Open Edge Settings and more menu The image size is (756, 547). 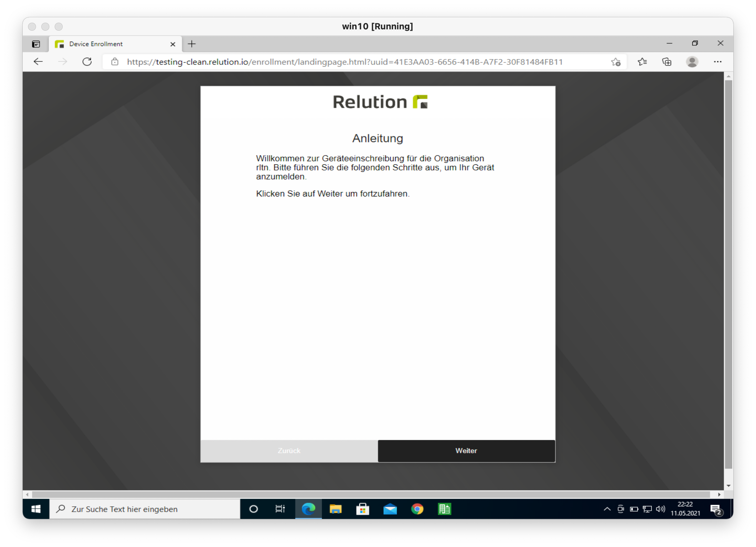(718, 62)
